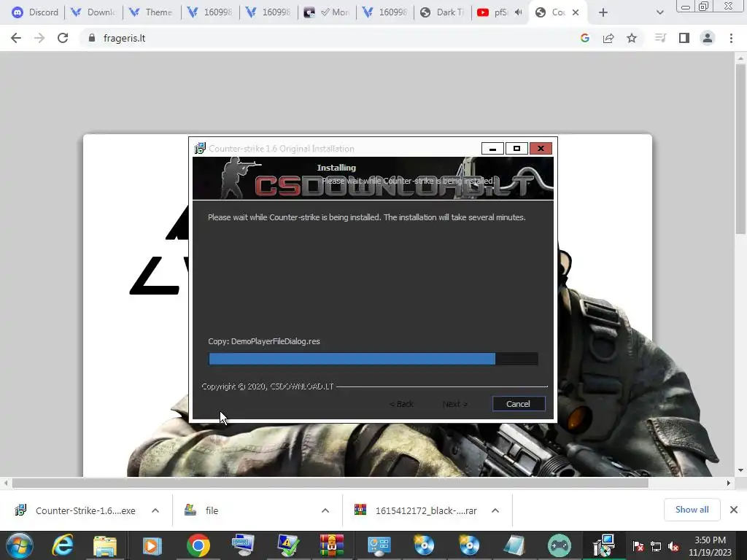The image size is (747, 560).
Task: Click the installation progress bar
Action: (x=373, y=359)
